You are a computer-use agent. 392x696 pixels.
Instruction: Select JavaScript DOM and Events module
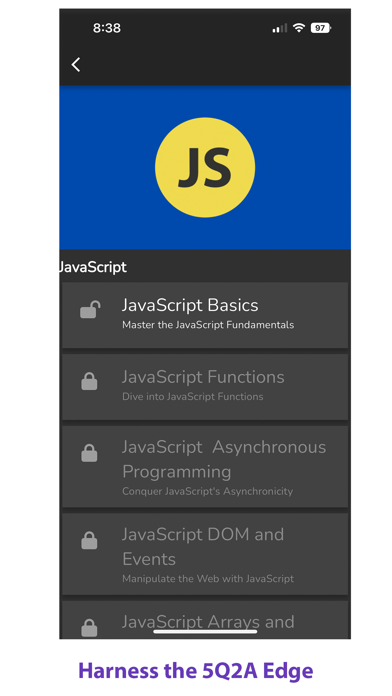205,554
